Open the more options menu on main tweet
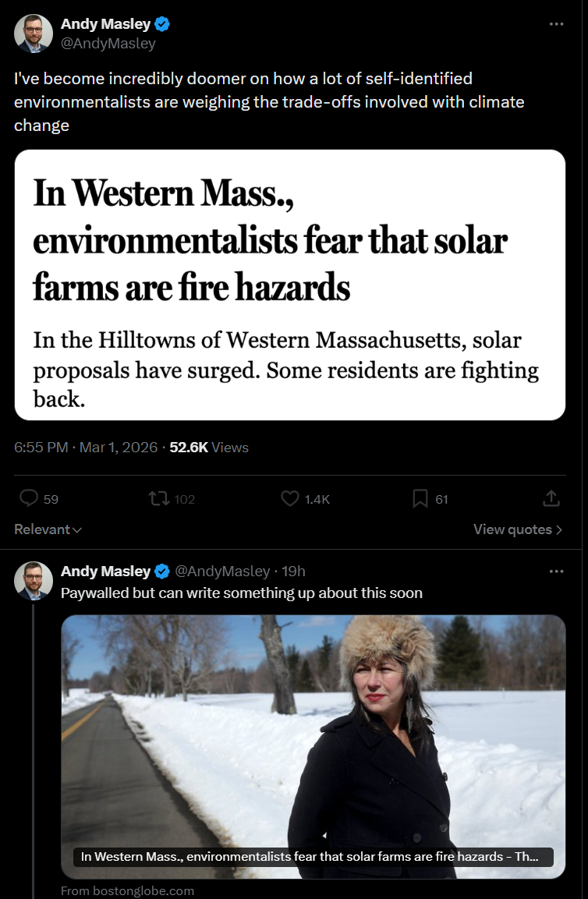The width and height of the screenshot is (588, 899). pos(555,24)
